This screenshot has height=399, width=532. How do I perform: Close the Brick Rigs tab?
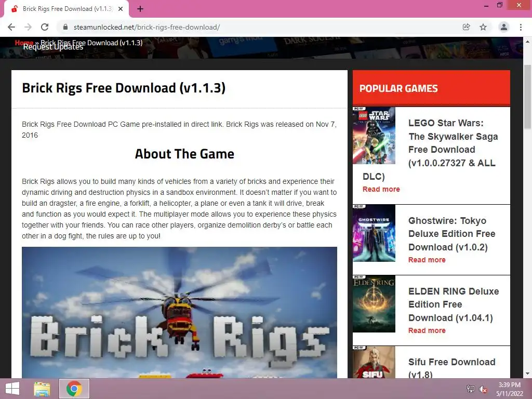121,9
